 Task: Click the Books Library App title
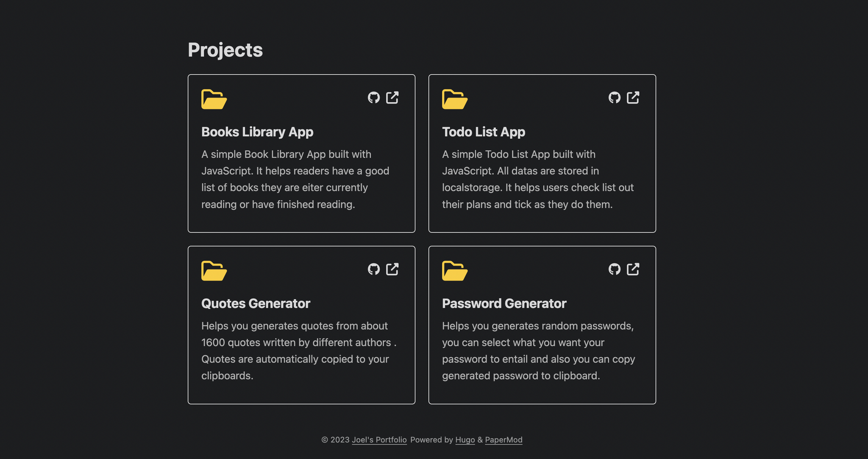257,132
